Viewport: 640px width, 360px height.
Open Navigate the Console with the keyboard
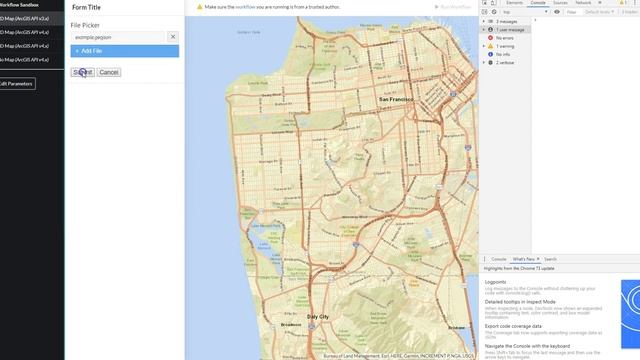pyautogui.click(x=527, y=346)
